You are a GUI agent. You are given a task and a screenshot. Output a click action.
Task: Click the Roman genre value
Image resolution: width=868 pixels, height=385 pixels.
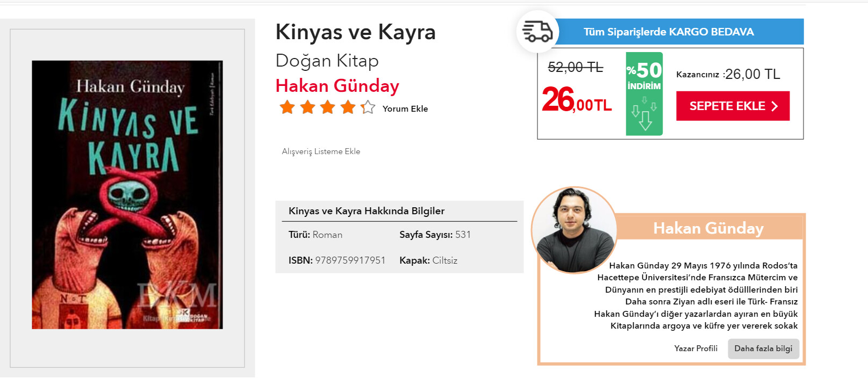(327, 235)
